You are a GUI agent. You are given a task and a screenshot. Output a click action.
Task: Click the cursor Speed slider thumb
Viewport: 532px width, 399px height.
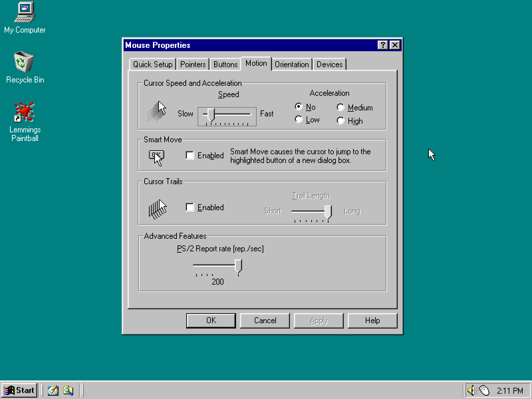point(211,115)
